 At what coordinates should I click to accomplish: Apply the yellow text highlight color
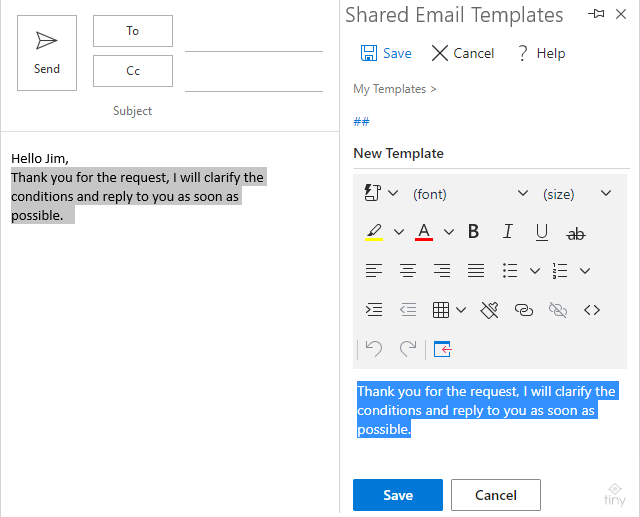[x=374, y=232]
